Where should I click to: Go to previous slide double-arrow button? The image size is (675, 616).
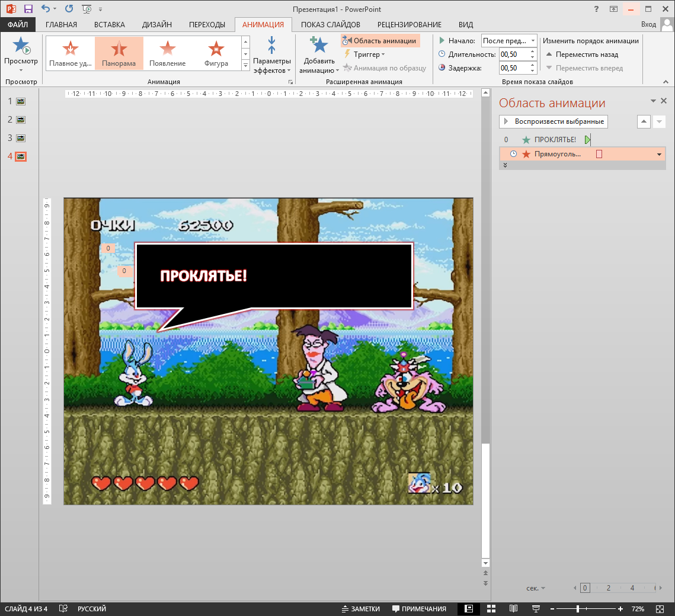pos(485,573)
